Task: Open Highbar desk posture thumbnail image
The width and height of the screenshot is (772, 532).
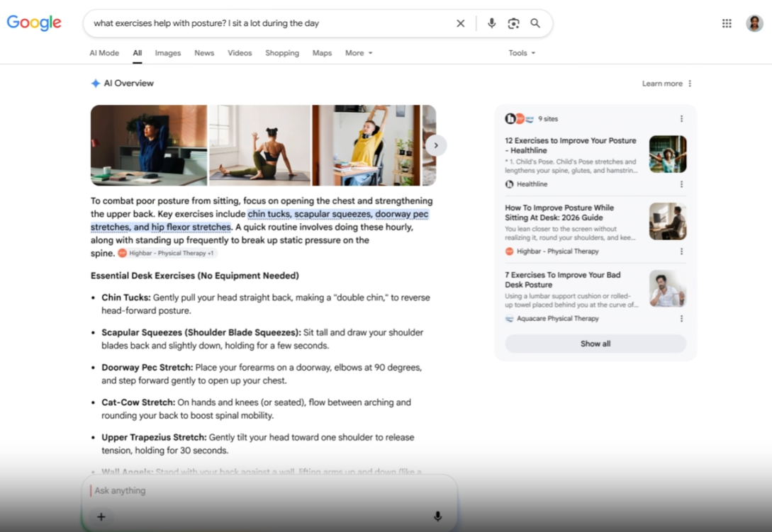Action: tap(668, 222)
